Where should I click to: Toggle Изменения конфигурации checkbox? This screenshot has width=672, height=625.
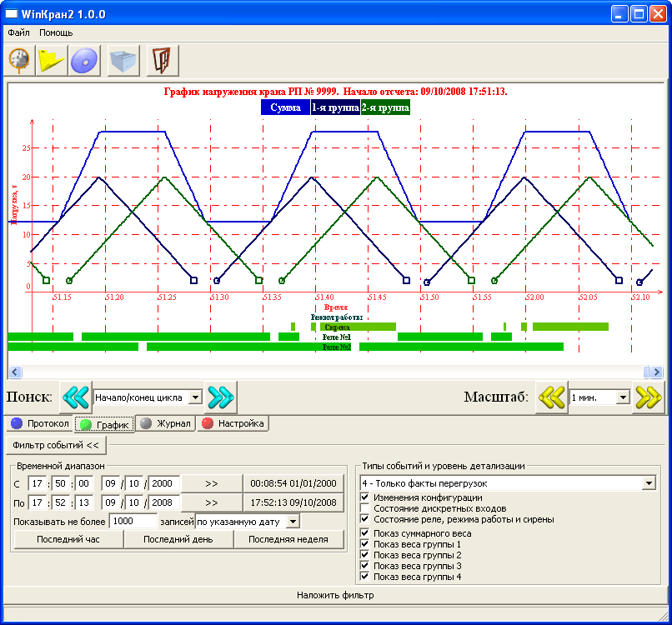tap(364, 497)
